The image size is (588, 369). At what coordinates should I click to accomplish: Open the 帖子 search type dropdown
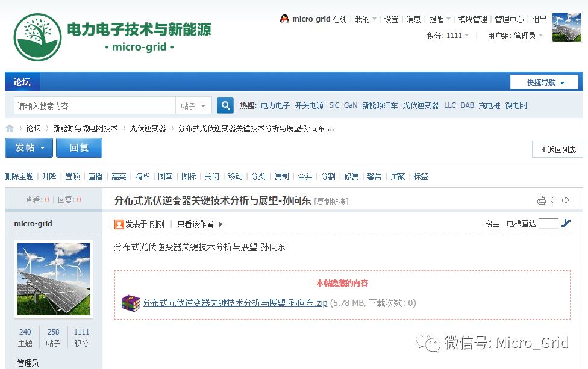tap(193, 104)
